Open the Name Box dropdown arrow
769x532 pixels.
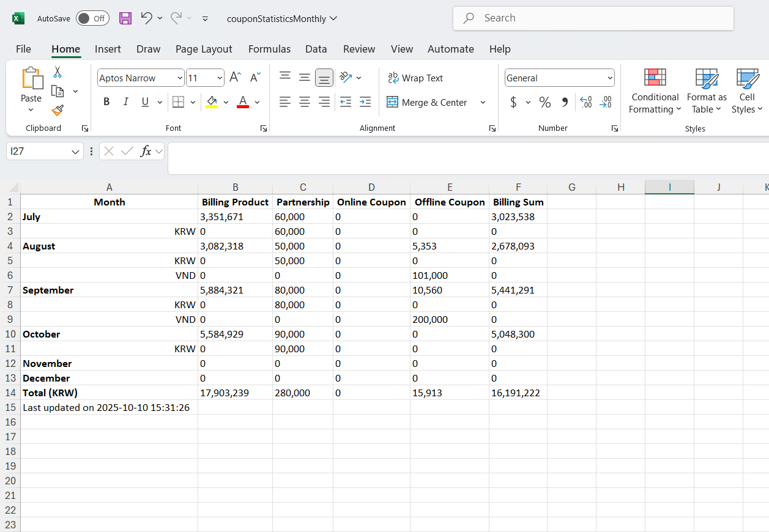point(75,151)
